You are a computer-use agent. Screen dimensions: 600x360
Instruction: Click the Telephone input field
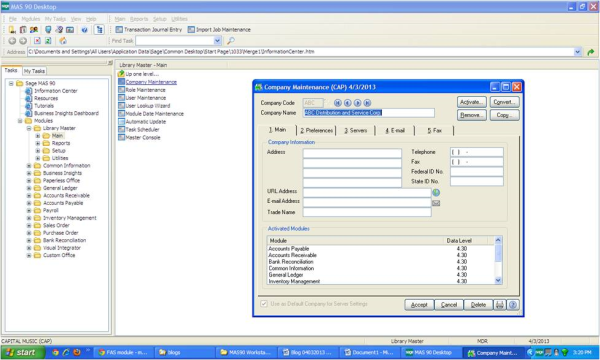point(477,152)
